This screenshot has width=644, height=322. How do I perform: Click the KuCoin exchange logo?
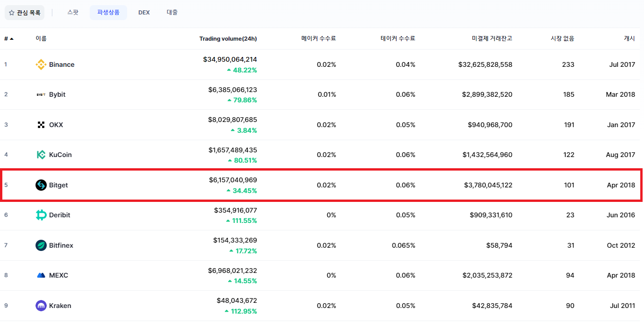[x=41, y=155]
